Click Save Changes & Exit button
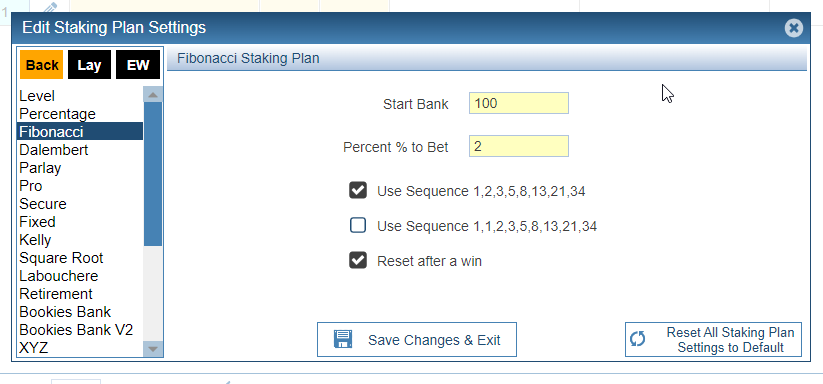The height and width of the screenshot is (384, 823). pos(417,339)
